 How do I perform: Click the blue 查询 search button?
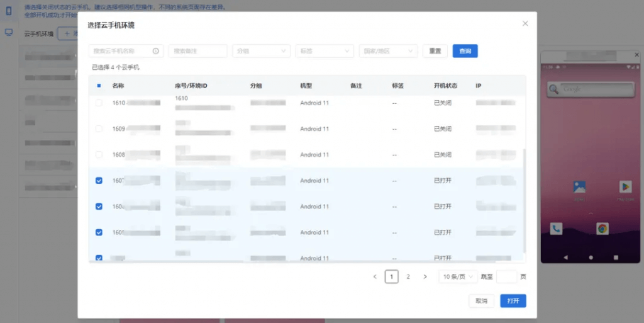point(465,51)
